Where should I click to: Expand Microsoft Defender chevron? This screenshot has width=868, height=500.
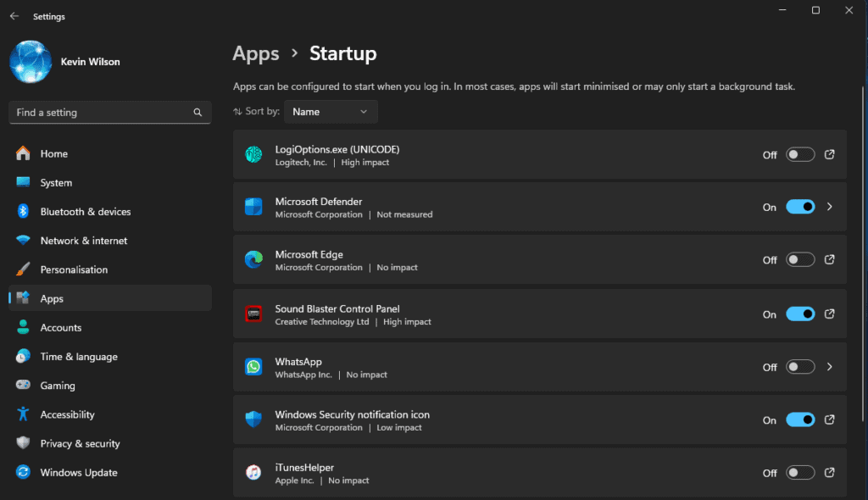829,207
